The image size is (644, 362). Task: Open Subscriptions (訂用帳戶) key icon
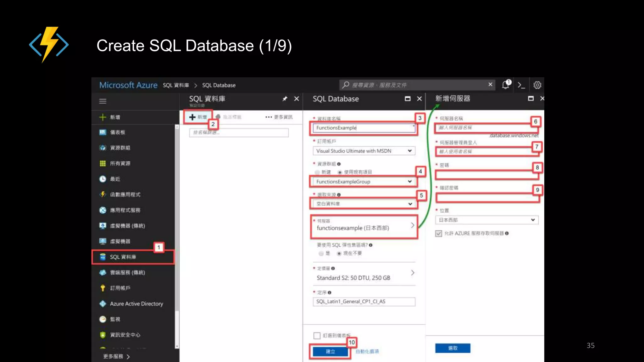coord(103,288)
